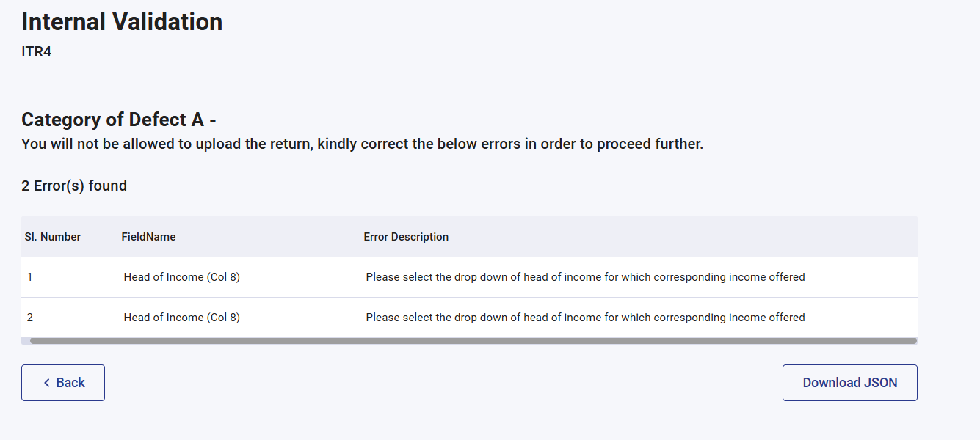Click the '2 Error(s) found' text
The width and height of the screenshot is (980, 440).
74,186
